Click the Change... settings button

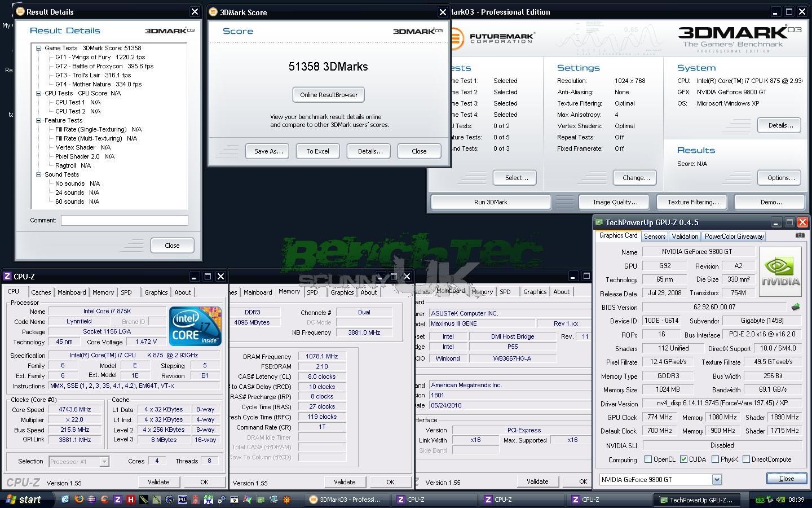point(636,178)
